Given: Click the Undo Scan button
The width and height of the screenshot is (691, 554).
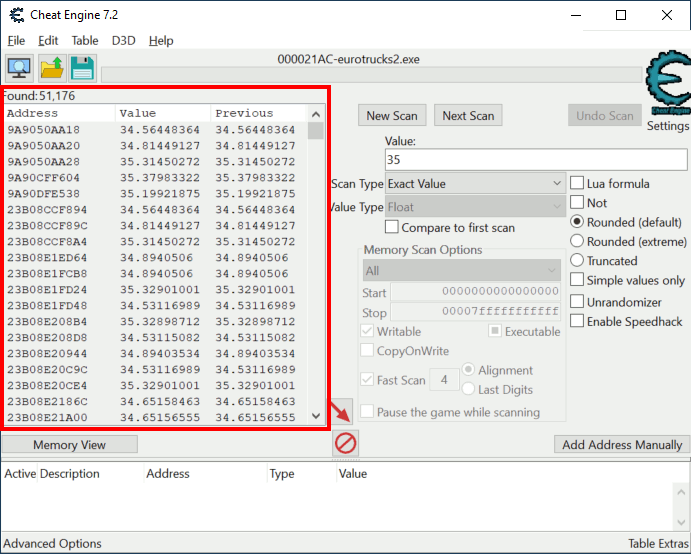Looking at the screenshot, I should [605, 115].
